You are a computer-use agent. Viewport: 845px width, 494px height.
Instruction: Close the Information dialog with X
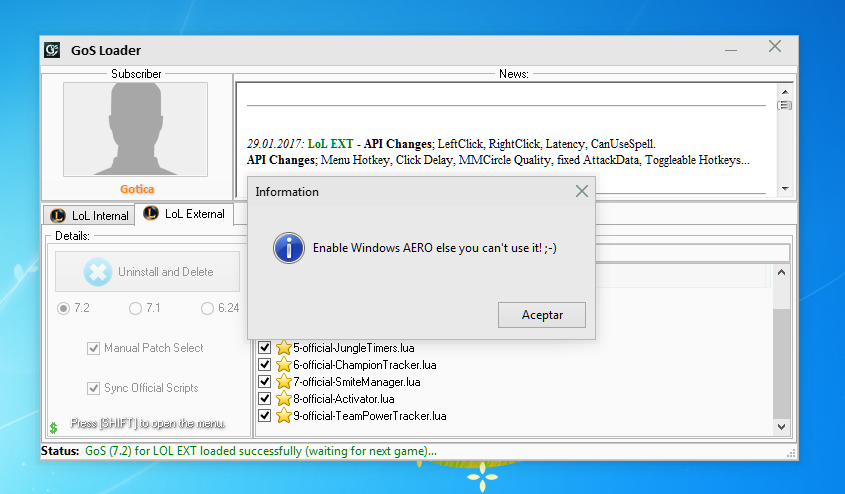[581, 191]
